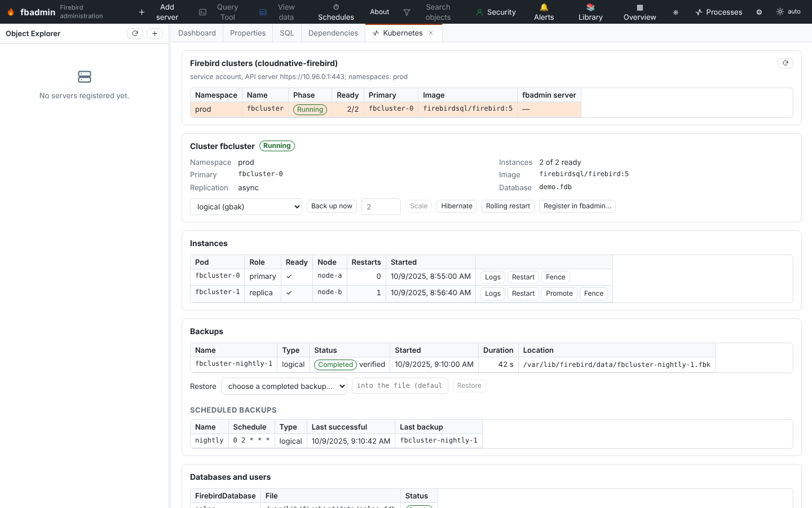Fence the replica pod fbcluster-1
The width and height of the screenshot is (812, 508).
coord(594,294)
